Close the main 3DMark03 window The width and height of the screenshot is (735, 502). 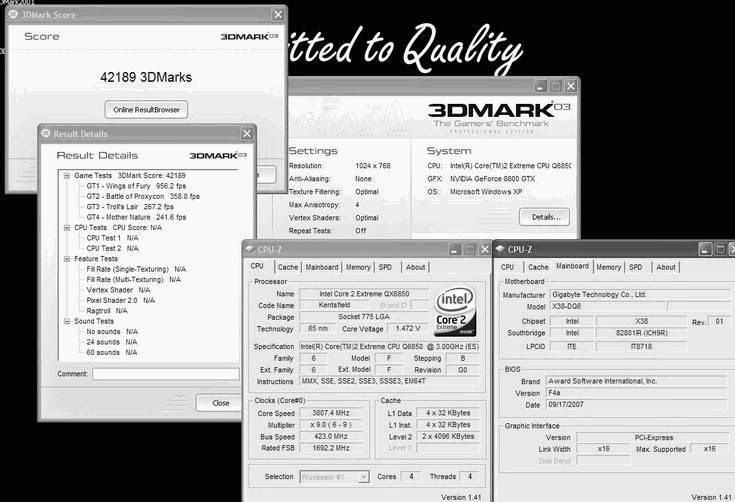pos(570,86)
